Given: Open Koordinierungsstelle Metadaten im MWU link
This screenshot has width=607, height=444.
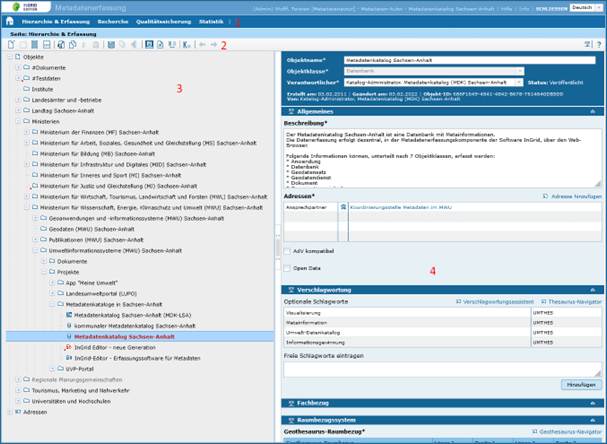Looking at the screenshot, I should click(x=401, y=207).
